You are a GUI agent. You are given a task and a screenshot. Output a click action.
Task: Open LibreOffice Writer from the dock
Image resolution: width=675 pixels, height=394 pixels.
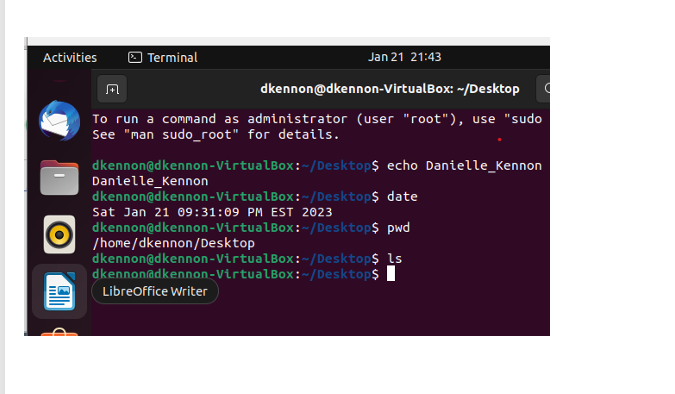tap(59, 292)
